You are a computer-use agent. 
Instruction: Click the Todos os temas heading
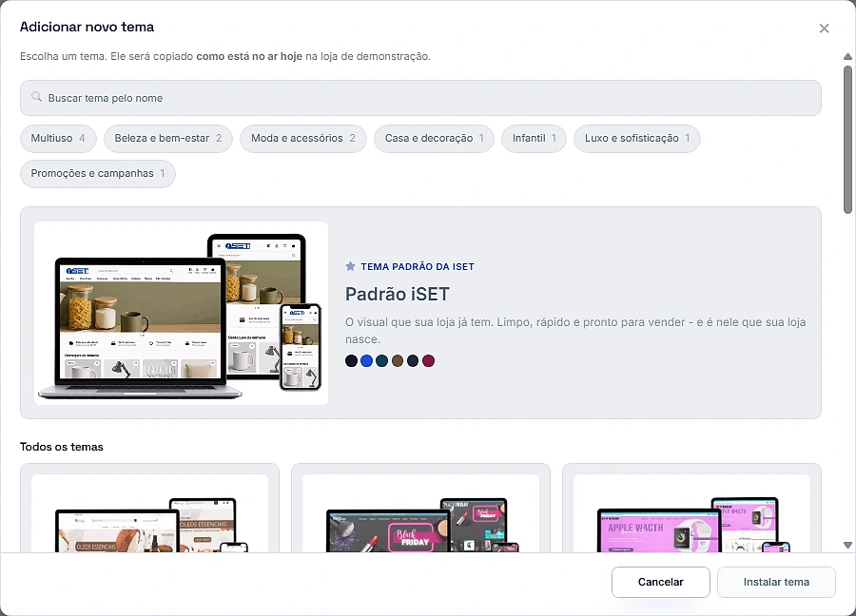62,447
